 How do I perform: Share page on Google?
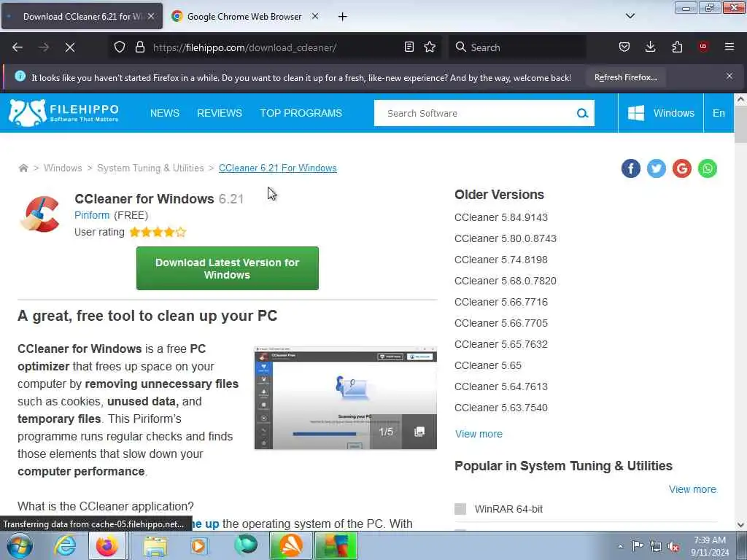(x=682, y=168)
